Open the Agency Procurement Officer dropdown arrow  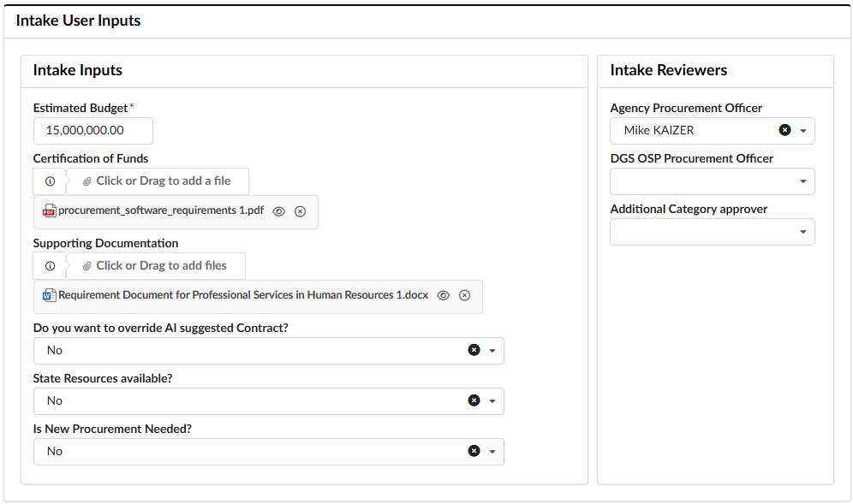[x=803, y=131]
